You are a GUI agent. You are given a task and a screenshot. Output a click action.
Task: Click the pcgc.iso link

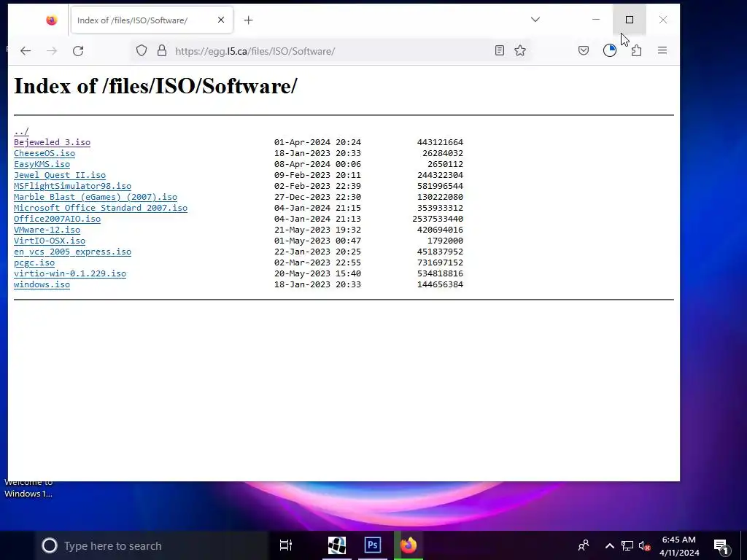tap(34, 262)
